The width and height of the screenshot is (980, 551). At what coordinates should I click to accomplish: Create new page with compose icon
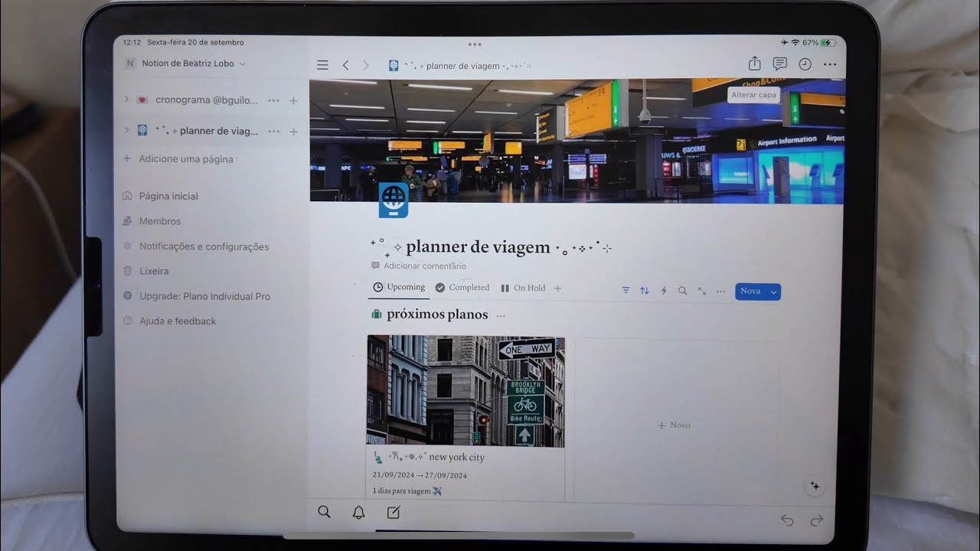(x=394, y=513)
